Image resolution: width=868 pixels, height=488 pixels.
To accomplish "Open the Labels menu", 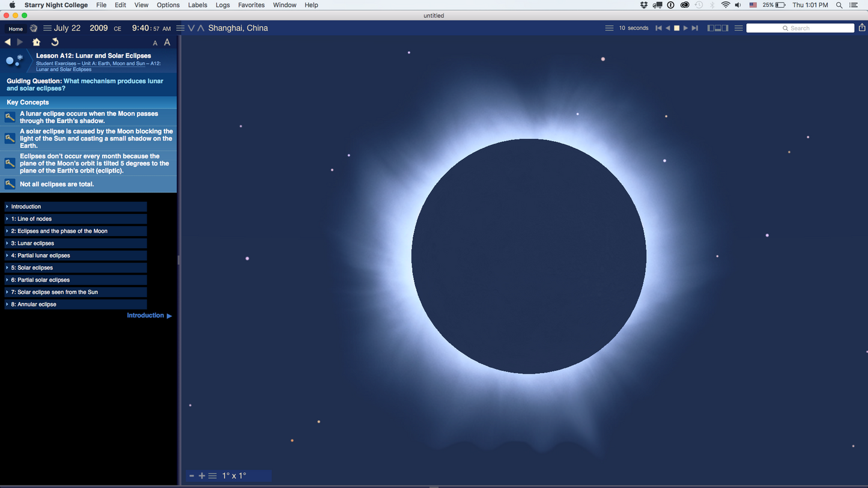I will (198, 5).
